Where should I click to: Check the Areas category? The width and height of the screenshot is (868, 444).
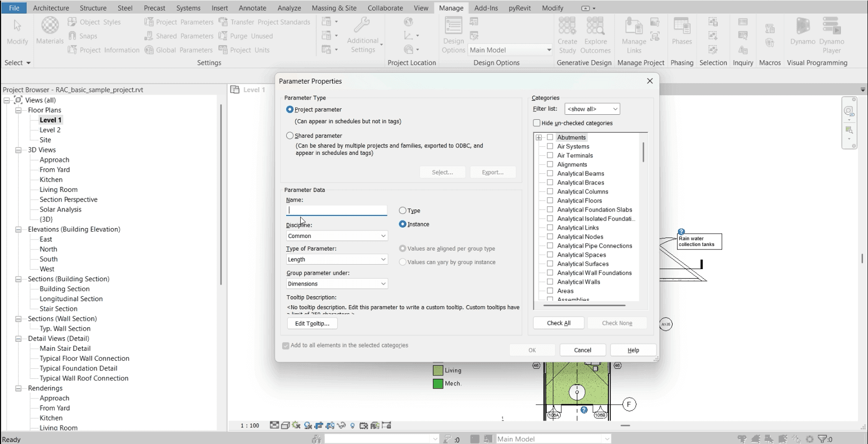pos(550,291)
